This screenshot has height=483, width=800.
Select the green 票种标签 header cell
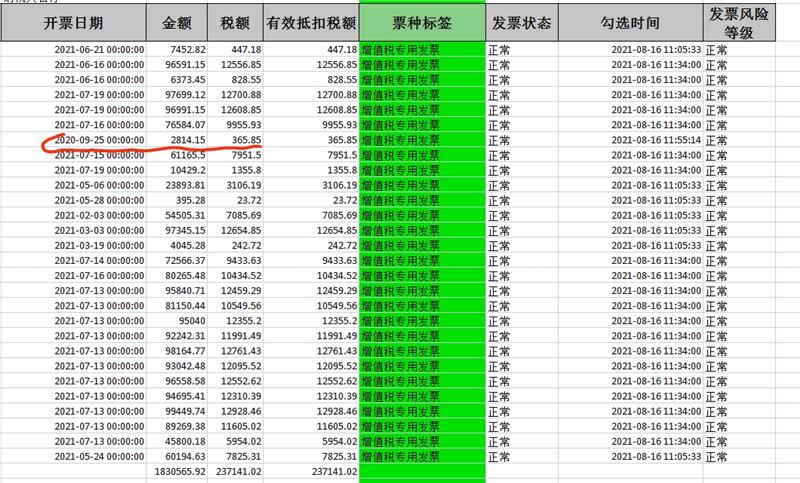pyautogui.click(x=421, y=23)
